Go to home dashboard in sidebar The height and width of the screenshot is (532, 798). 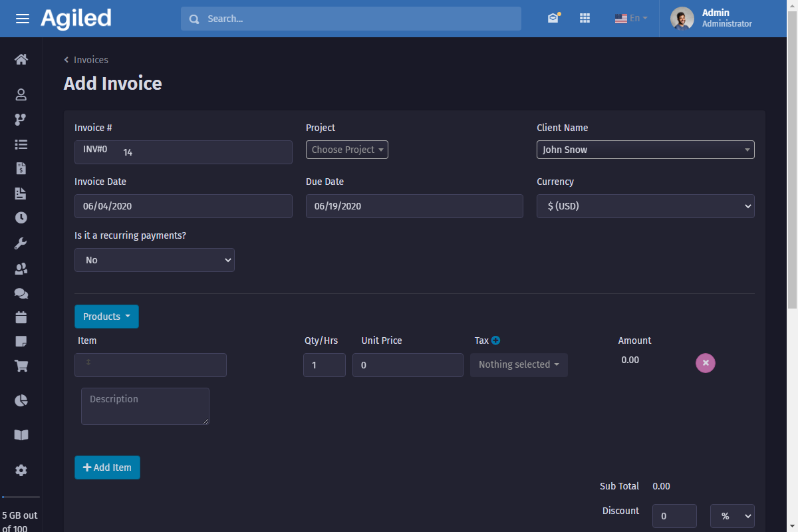tap(21, 60)
